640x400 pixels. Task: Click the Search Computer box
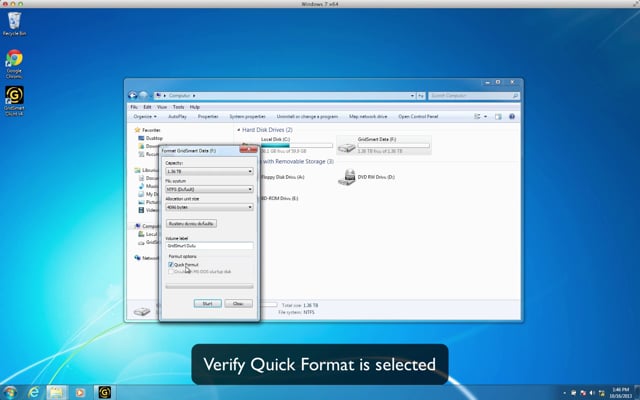tap(473, 96)
